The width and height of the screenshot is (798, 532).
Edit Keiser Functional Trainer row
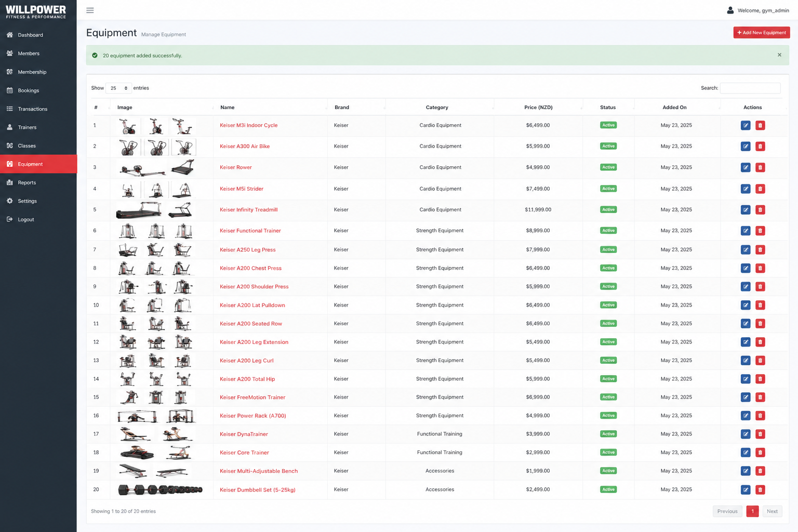click(746, 231)
